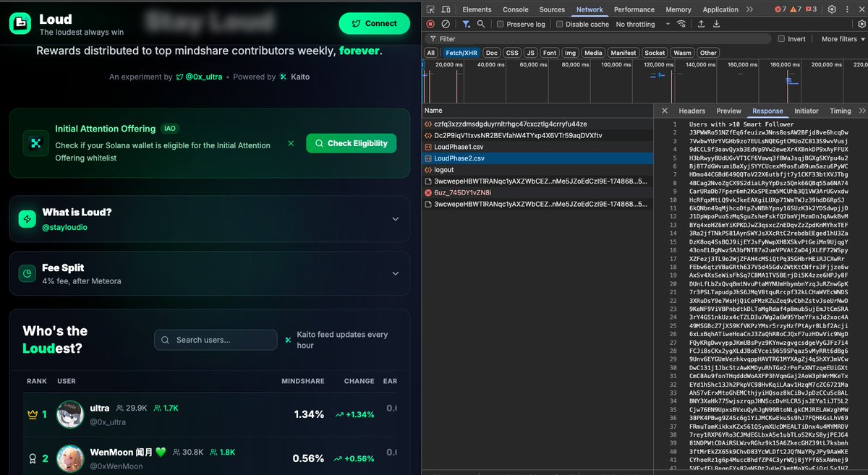Click the Initial Attention Offering icon
Image resolution: width=868 pixels, height=475 pixels.
(x=35, y=142)
